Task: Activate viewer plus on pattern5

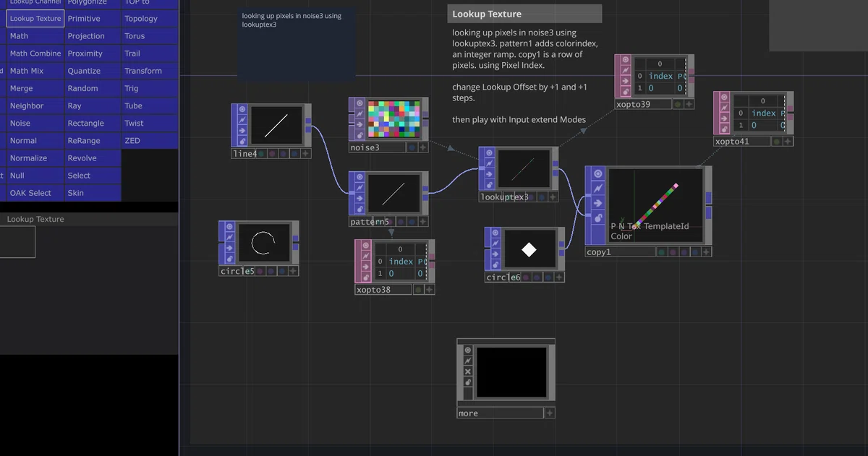Action: coord(423,222)
